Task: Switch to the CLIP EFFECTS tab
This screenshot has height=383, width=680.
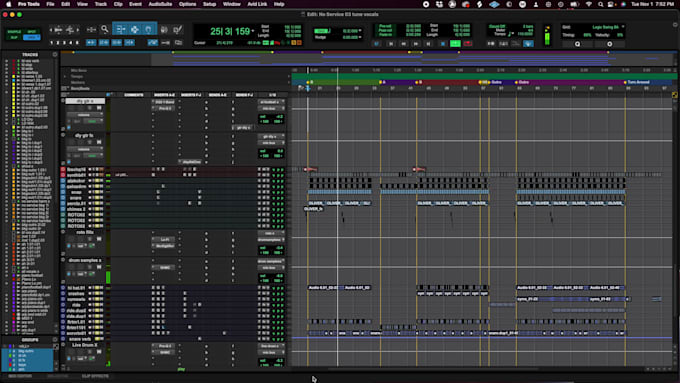Action: coord(95,376)
